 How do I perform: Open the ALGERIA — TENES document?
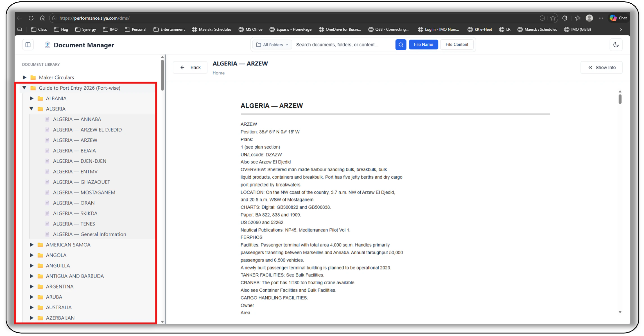(74, 224)
